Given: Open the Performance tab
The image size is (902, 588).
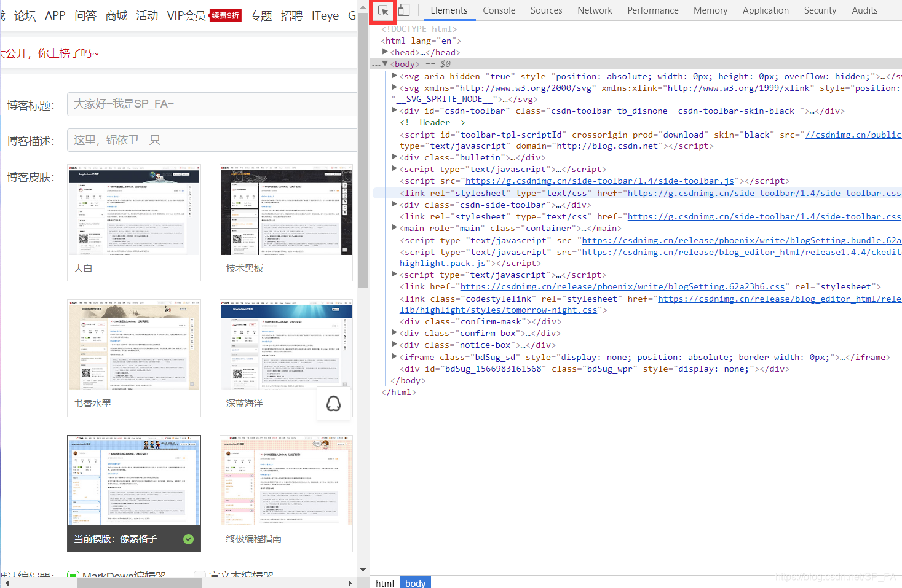Looking at the screenshot, I should tap(653, 10).
